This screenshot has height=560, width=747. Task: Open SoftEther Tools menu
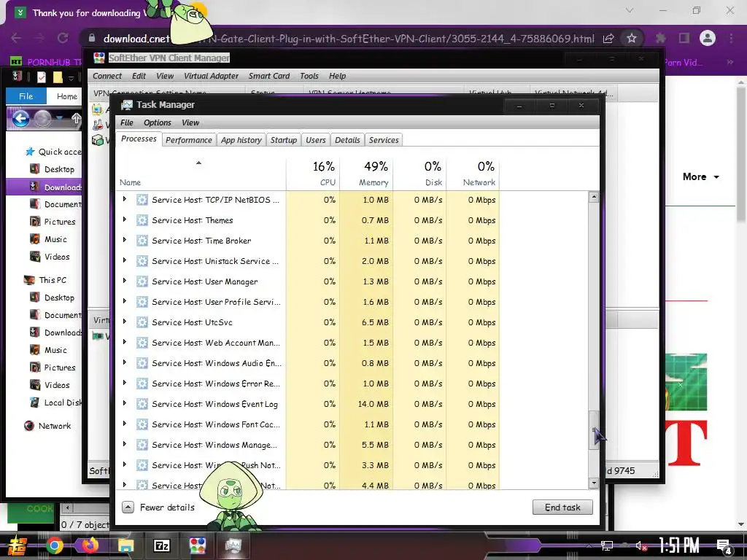(309, 76)
